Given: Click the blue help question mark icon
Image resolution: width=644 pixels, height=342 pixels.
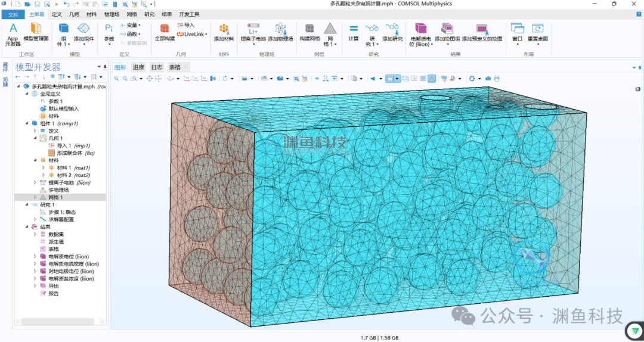Looking at the screenshot, I should (639, 14).
